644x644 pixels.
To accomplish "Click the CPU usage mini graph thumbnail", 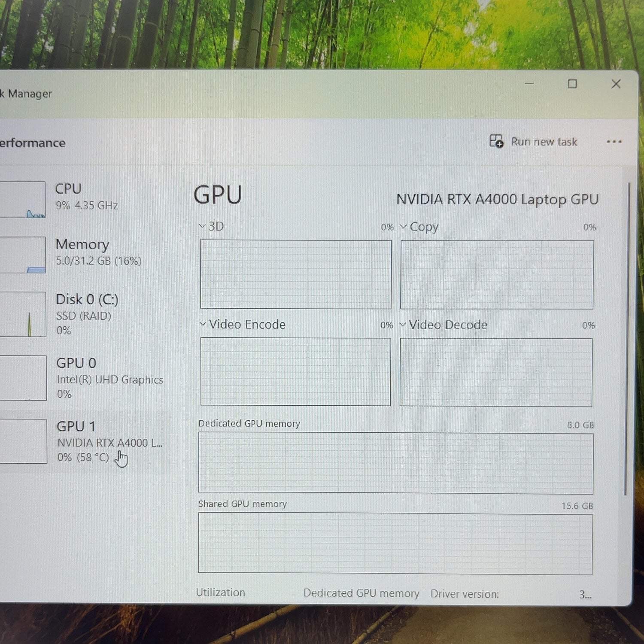I will [22, 200].
